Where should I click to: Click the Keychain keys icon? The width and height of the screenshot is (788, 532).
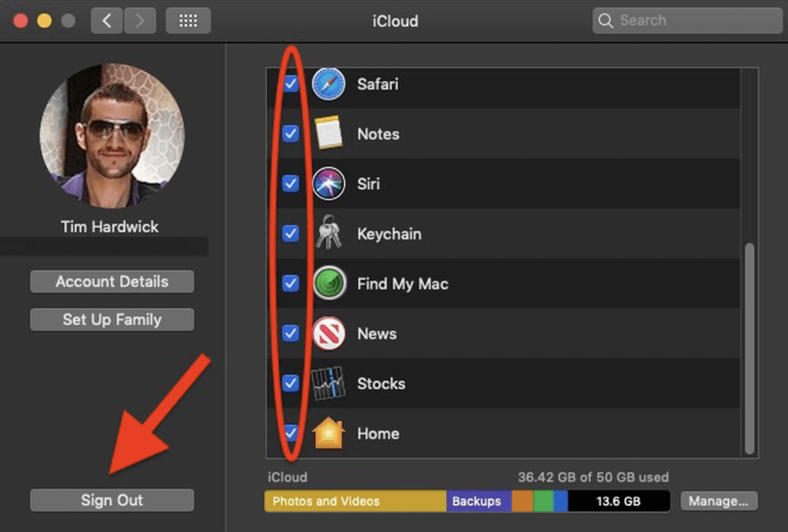pos(328,233)
